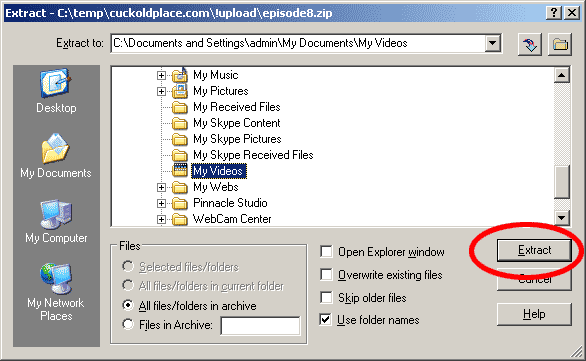Click inside the Extract to path field
The width and height of the screenshot is (586, 361).
[x=298, y=43]
